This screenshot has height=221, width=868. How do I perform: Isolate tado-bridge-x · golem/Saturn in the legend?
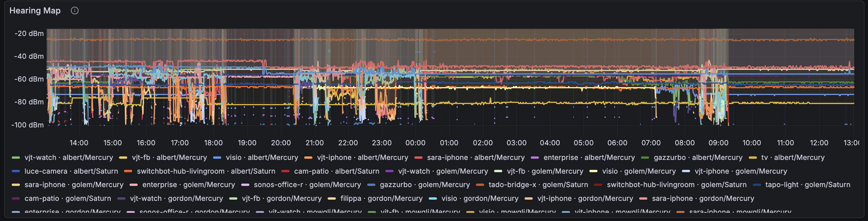[x=538, y=185]
